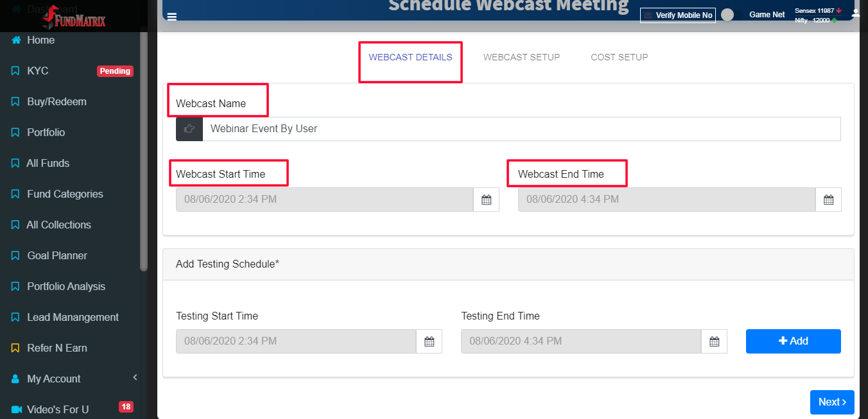Click the blue Add button

[x=794, y=341]
